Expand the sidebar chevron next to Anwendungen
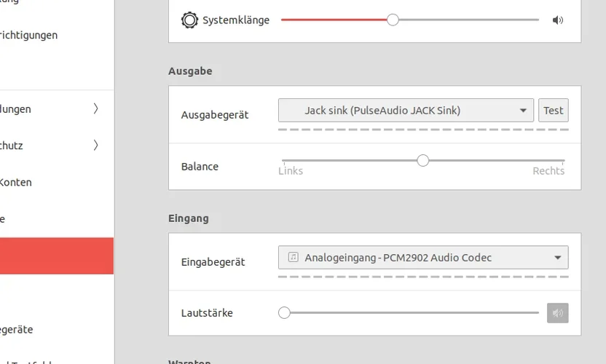The height and width of the screenshot is (364, 606). click(x=95, y=109)
